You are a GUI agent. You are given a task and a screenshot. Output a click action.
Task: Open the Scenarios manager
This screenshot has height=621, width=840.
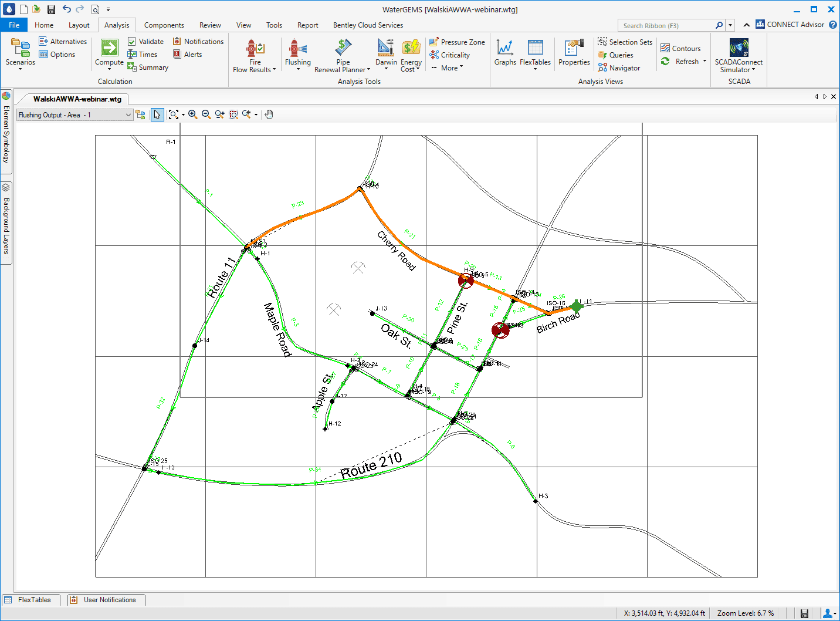pos(21,53)
